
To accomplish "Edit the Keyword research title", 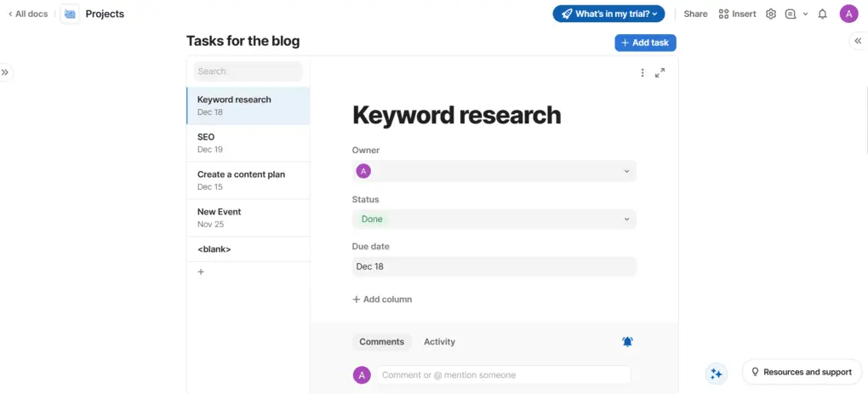I will [x=457, y=115].
